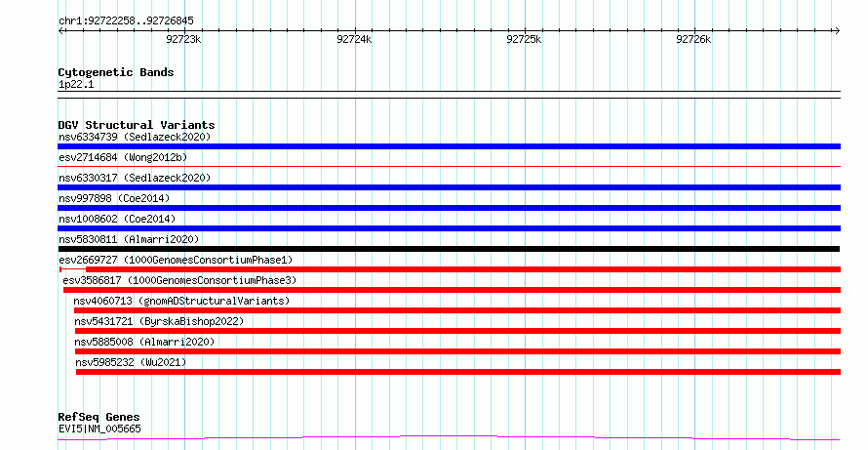Click the 92726k ruler tick label
The height and width of the screenshot is (450, 868).
coord(693,39)
